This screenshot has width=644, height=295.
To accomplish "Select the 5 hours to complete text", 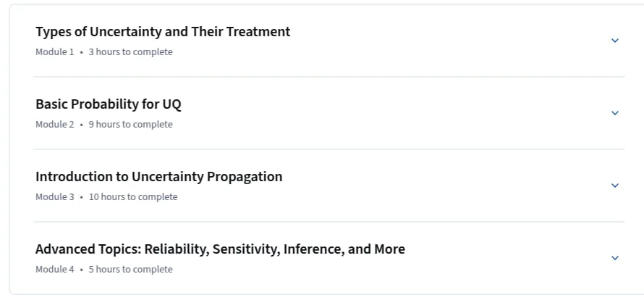I will (x=130, y=270).
